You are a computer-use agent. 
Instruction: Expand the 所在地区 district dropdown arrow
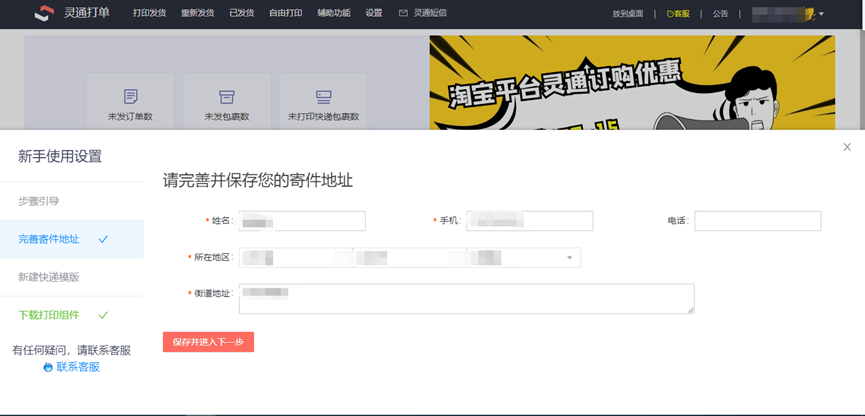coord(570,258)
